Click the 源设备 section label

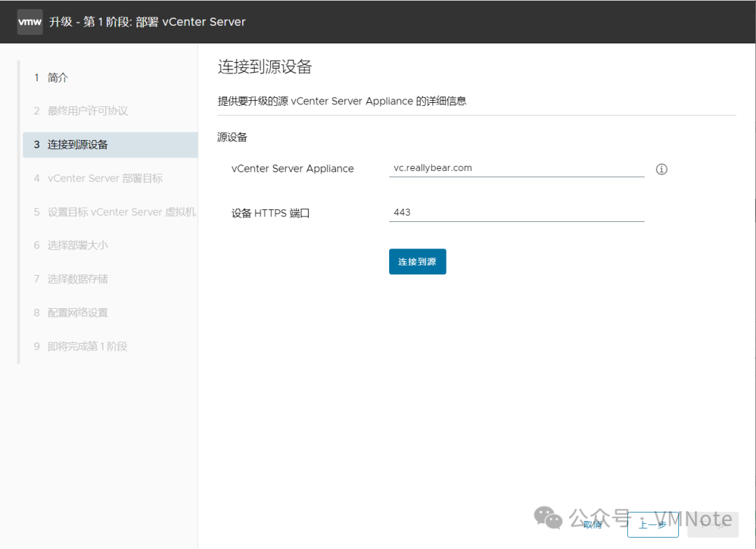(232, 137)
